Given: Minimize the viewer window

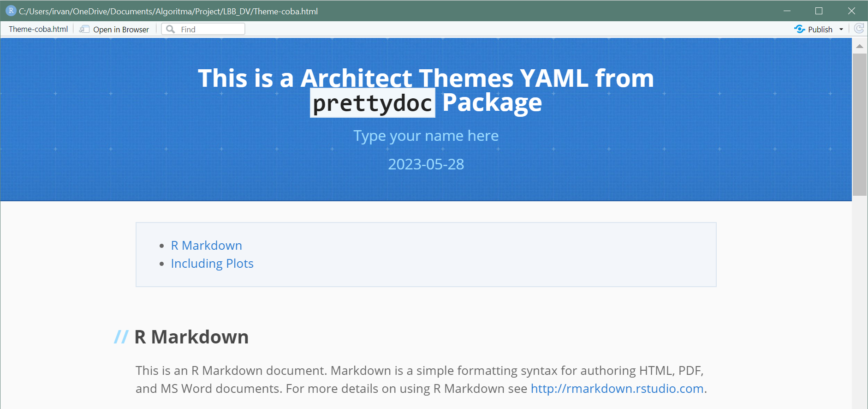Looking at the screenshot, I should point(787,11).
